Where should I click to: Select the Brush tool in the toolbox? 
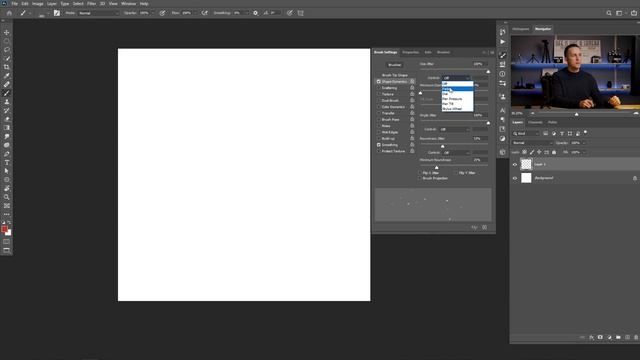tap(7, 93)
